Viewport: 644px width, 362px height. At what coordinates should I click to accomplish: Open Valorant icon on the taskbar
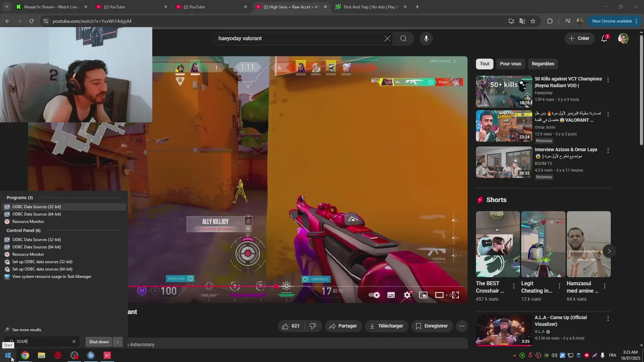107,355
